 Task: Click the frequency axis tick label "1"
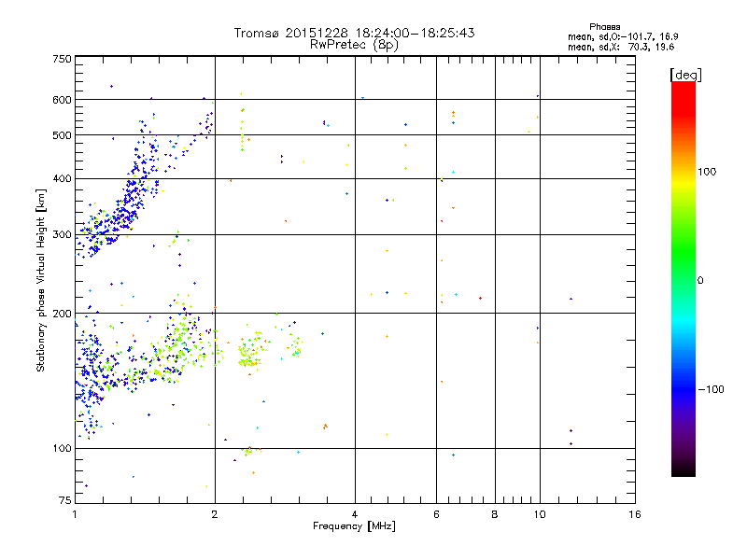pos(75,514)
